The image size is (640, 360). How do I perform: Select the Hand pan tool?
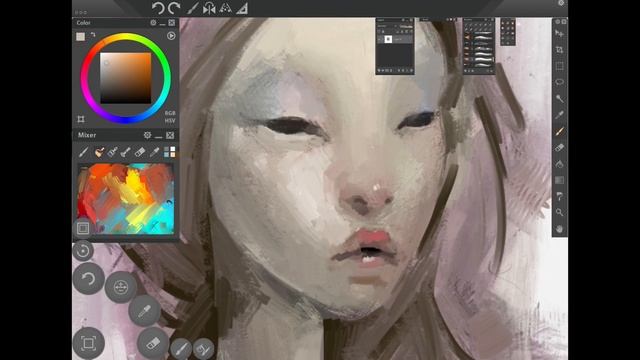pyautogui.click(x=560, y=229)
